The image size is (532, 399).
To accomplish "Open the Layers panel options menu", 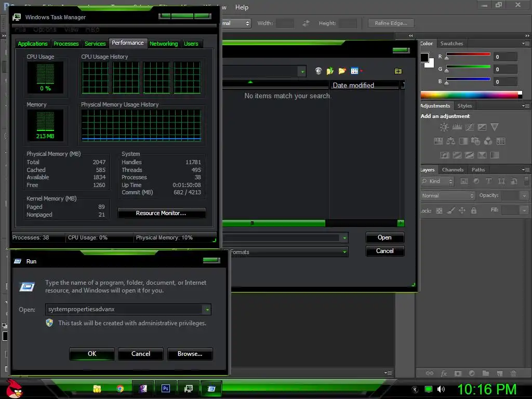I will click(526, 170).
